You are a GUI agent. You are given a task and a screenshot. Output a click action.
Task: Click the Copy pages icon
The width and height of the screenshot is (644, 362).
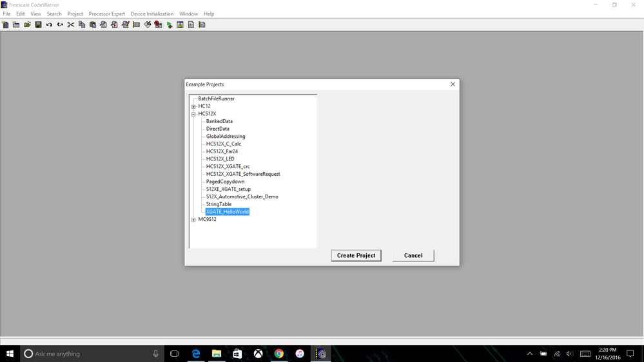(82, 24)
